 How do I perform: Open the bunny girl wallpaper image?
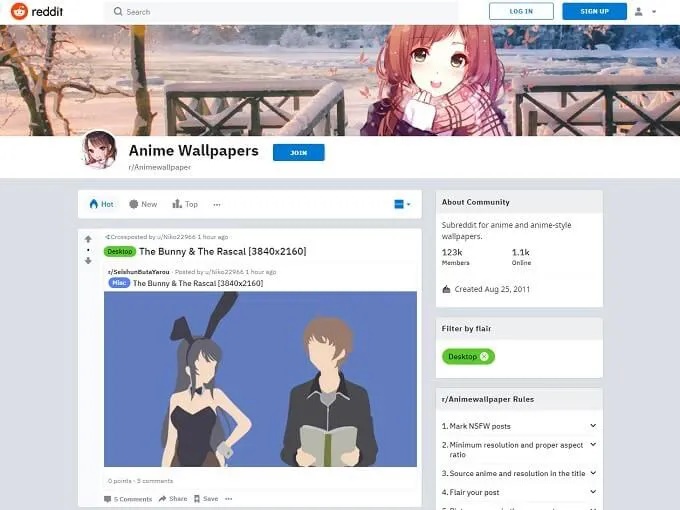[260, 379]
